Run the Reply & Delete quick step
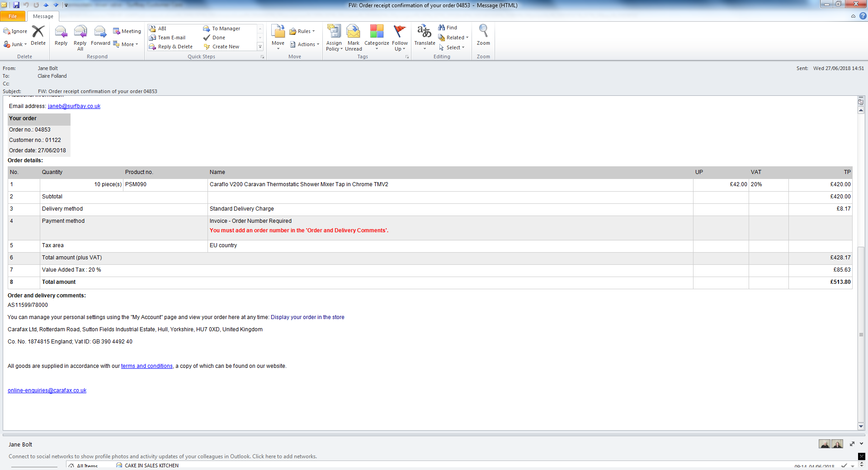Screen dimensions: 868x470 point(171,47)
